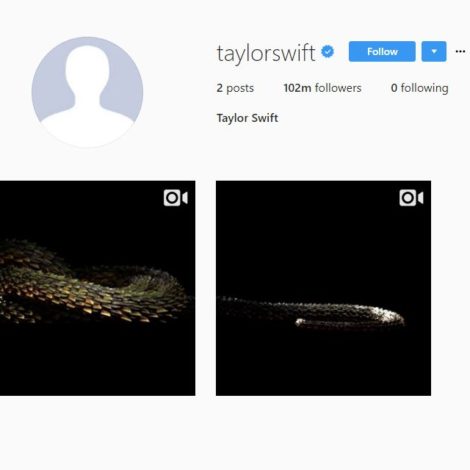This screenshot has width=470, height=470.
Task: Select the 2 posts counter
Action: (x=235, y=88)
